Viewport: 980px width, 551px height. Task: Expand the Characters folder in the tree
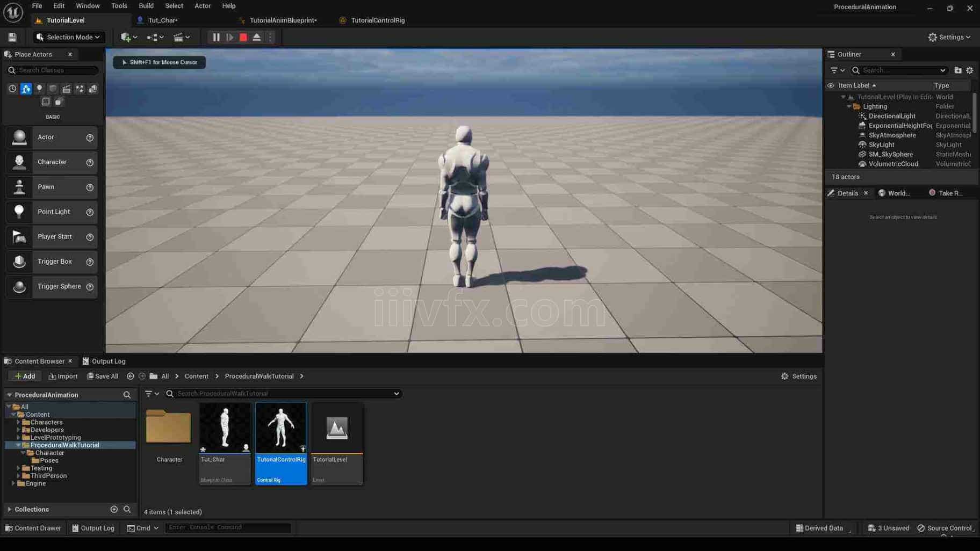[x=18, y=423]
